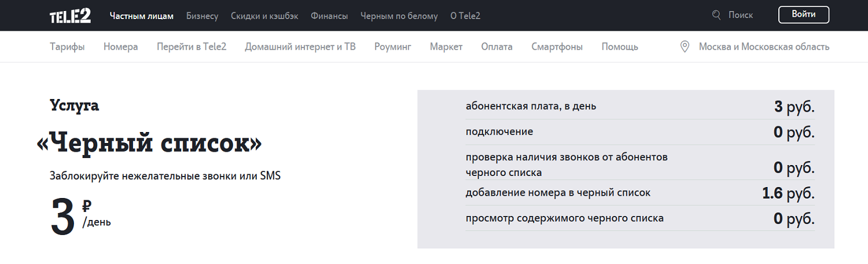Image resolution: width=868 pixels, height=264 pixels.
Task: Click the абонентская плата, в день row label
Action: (x=531, y=107)
